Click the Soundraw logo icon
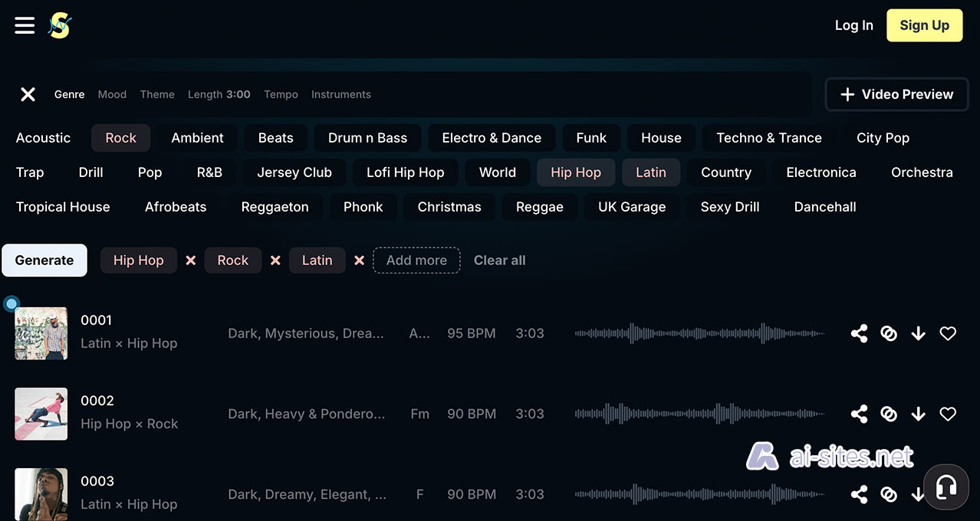Screen dimensions: 980x521 (60, 25)
